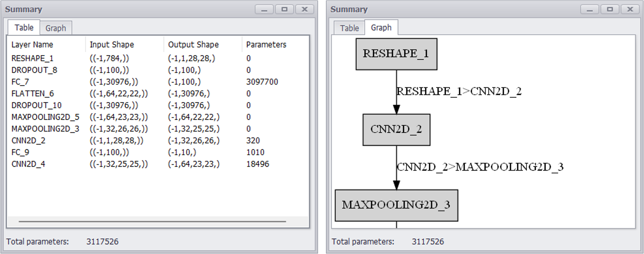Click the CNN2D_2>MAXPOOLING2D_3 edge label
The image size is (644, 254).
480,167
